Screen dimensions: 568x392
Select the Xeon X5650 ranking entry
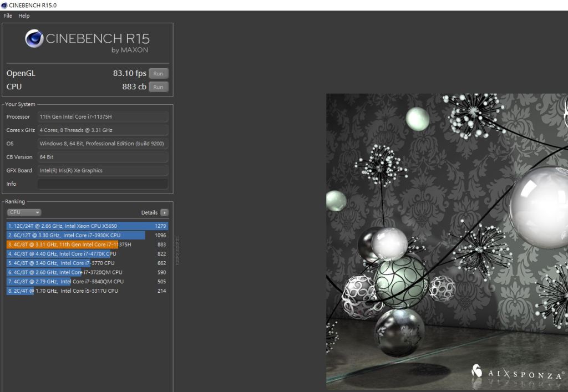[x=87, y=226]
